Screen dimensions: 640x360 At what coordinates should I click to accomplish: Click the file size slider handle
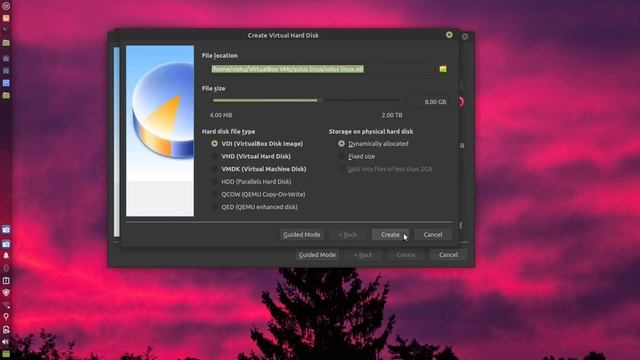click(320, 100)
